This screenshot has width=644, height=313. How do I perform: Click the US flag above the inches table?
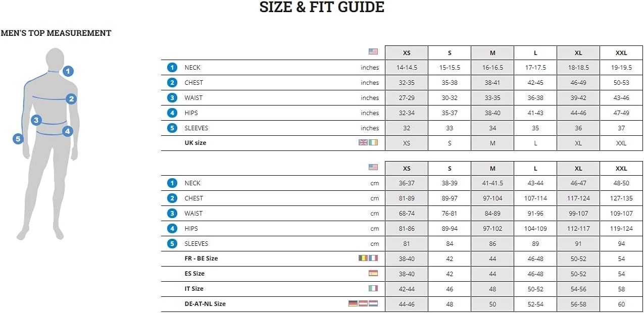pyautogui.click(x=373, y=51)
